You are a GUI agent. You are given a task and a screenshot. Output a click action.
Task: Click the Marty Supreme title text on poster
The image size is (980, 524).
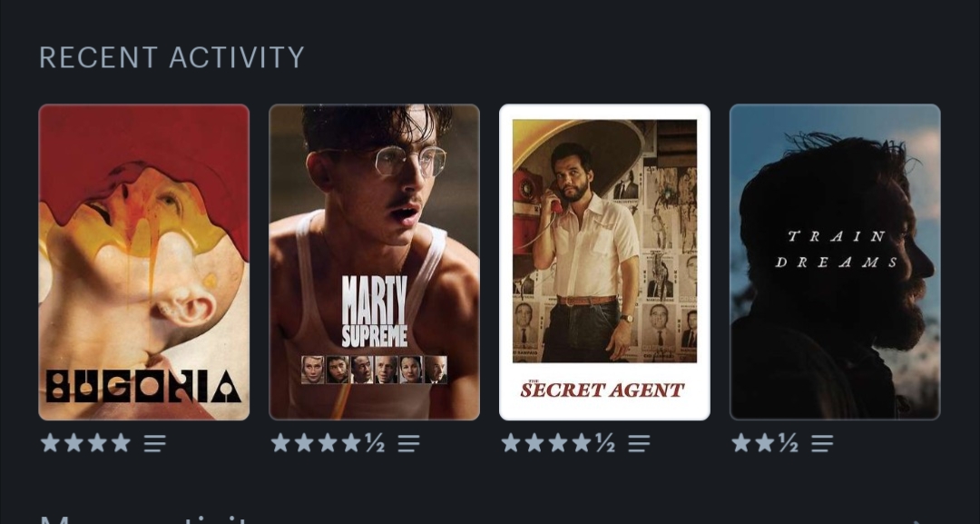375,311
